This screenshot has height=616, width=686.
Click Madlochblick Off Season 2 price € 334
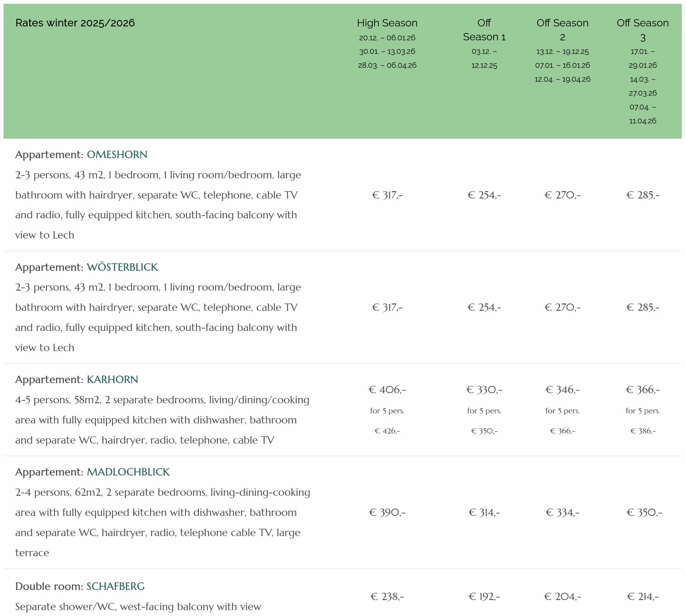pyautogui.click(x=562, y=512)
